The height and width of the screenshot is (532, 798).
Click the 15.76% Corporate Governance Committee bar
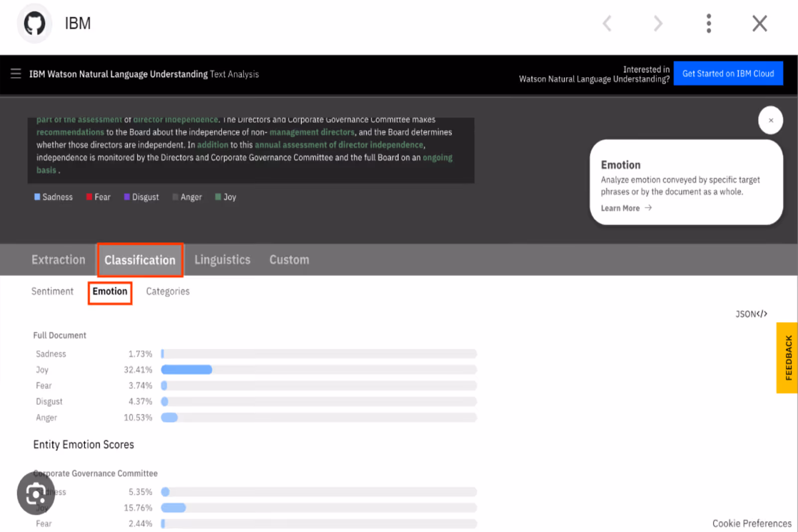click(x=319, y=508)
